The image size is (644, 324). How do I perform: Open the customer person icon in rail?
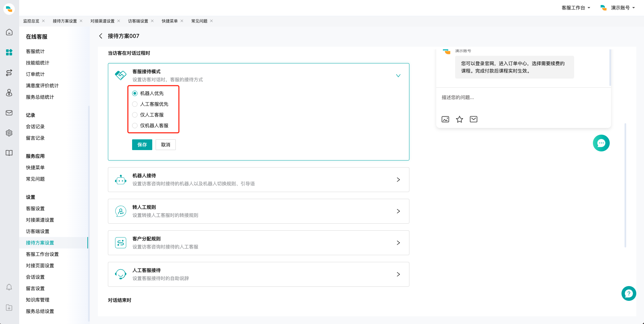tap(9, 93)
